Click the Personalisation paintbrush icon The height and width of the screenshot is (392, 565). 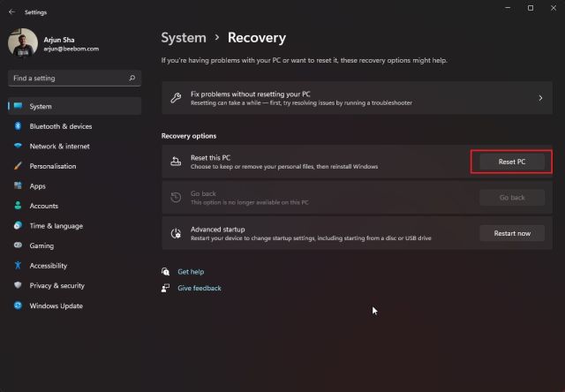click(18, 166)
